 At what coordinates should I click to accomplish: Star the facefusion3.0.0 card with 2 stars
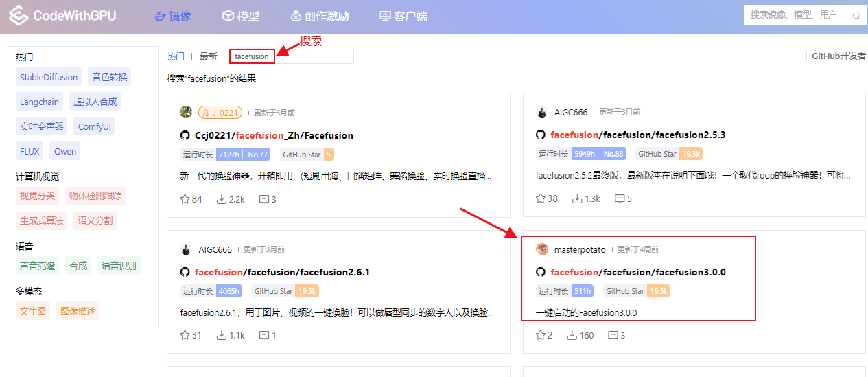click(541, 335)
